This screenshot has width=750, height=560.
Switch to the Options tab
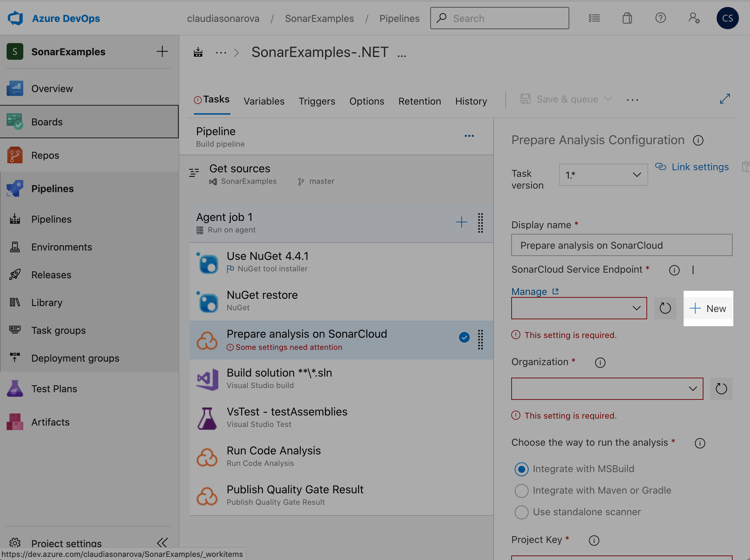pyautogui.click(x=367, y=101)
